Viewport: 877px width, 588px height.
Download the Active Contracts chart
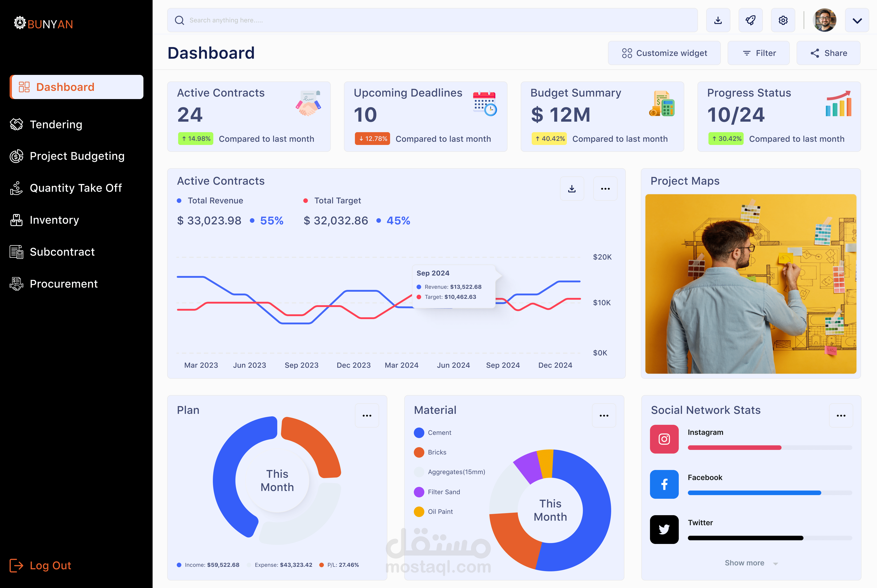pos(571,189)
